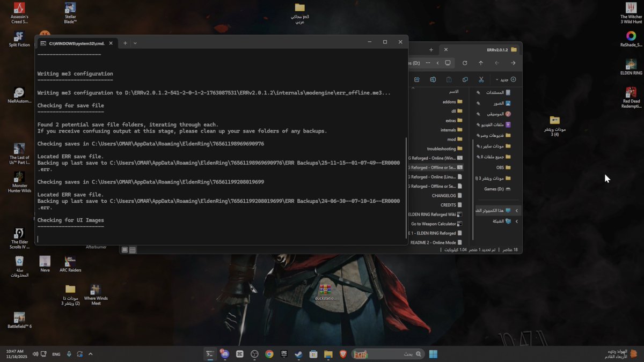Image resolution: width=644 pixels, height=362 pixels.
Task: Select the Neva desktop shortcut
Action: (45, 264)
